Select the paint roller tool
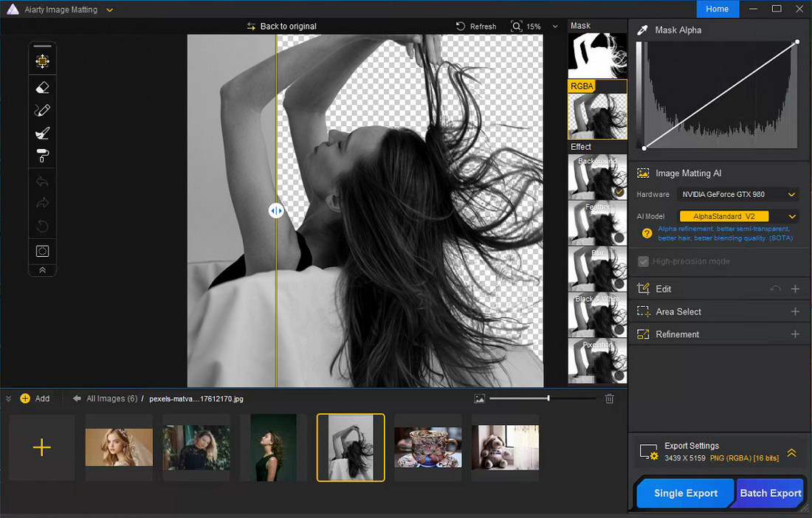The image size is (812, 518). pos(42,156)
